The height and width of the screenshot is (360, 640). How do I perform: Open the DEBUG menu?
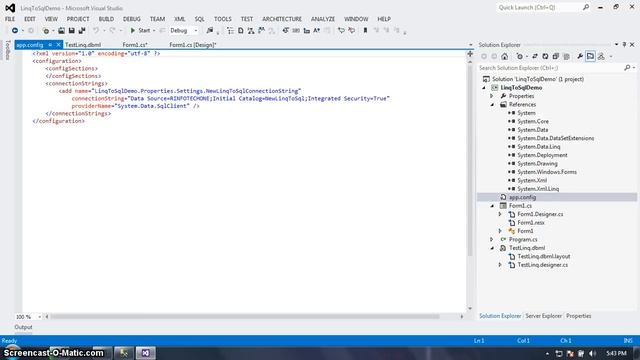[131, 19]
